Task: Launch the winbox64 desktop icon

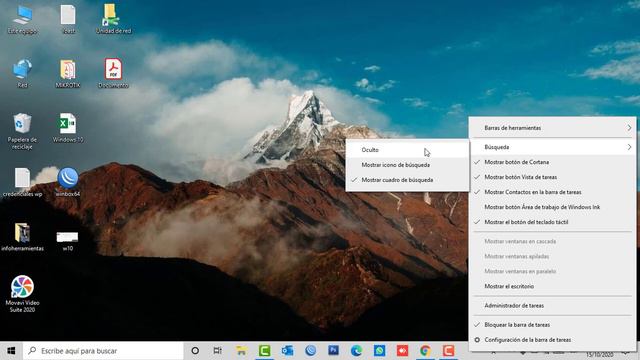Action: click(x=68, y=182)
